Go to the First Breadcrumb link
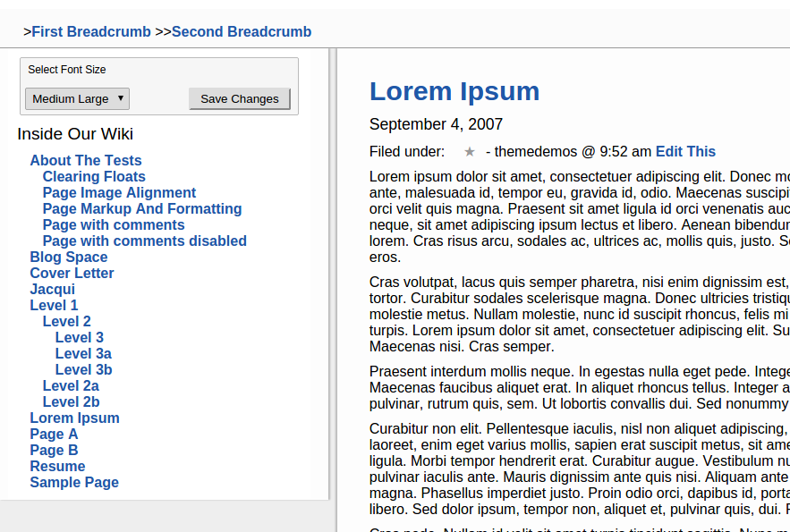Image resolution: width=790 pixels, height=532 pixels. 91,32
